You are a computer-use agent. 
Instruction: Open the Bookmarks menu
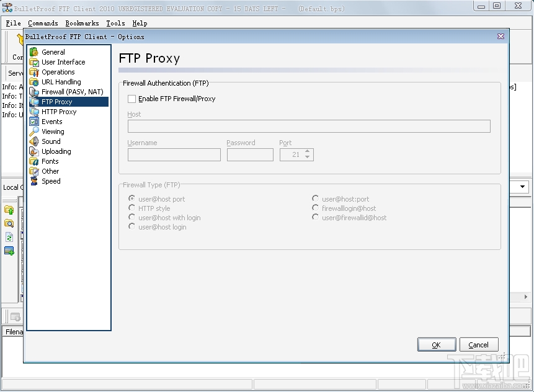(x=82, y=23)
